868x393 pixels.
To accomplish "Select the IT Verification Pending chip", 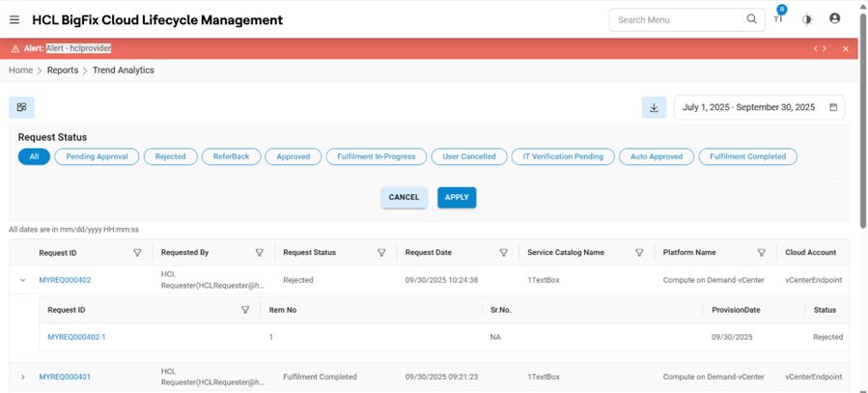I will [x=563, y=156].
